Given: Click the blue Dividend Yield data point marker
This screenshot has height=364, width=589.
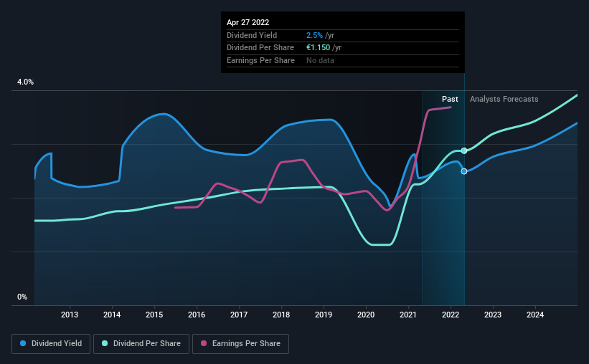Looking at the screenshot, I should point(464,171).
